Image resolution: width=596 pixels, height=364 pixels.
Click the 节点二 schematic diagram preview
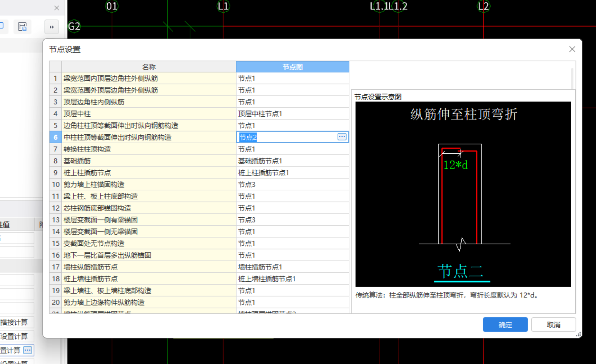pyautogui.click(x=463, y=194)
